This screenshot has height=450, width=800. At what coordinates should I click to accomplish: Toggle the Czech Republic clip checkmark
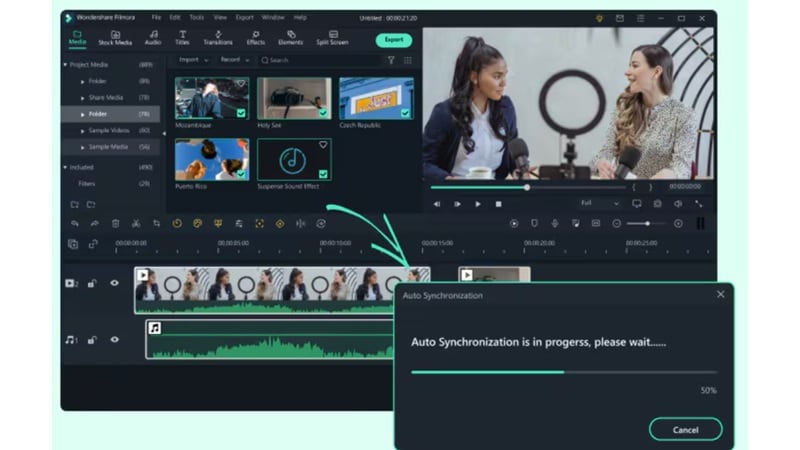point(405,113)
